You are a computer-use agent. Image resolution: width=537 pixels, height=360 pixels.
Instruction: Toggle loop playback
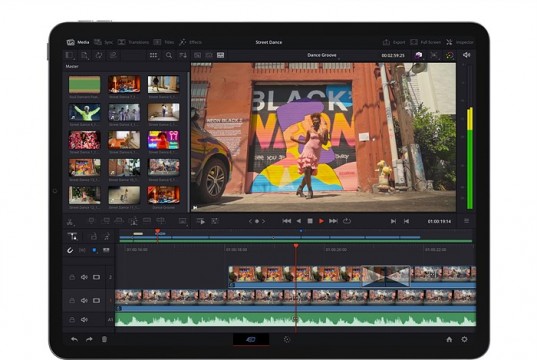pos(347,221)
